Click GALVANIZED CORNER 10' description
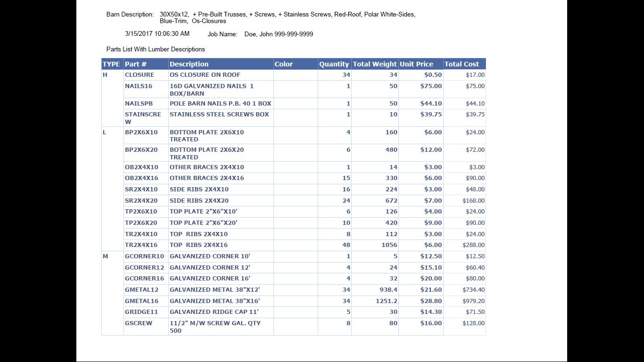This screenshot has height=362, width=644. 210,256
